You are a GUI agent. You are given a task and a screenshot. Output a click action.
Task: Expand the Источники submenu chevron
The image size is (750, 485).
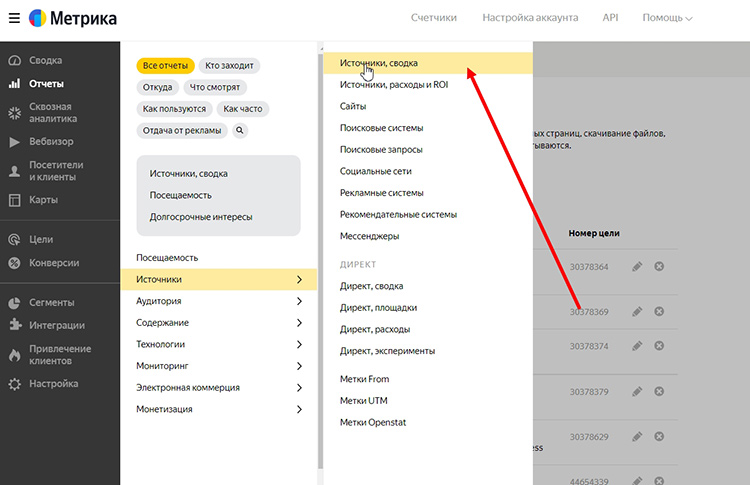pos(299,279)
